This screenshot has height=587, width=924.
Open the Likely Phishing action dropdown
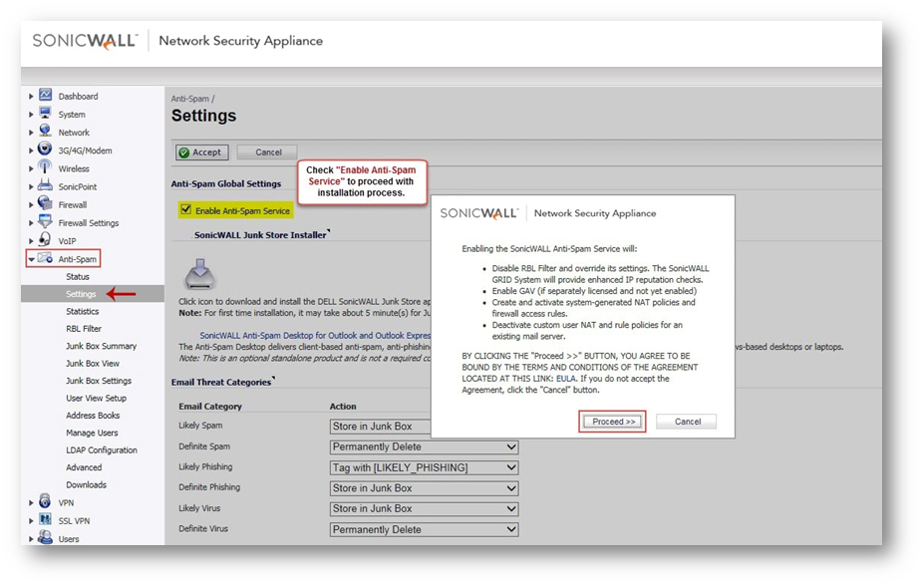tap(425, 467)
